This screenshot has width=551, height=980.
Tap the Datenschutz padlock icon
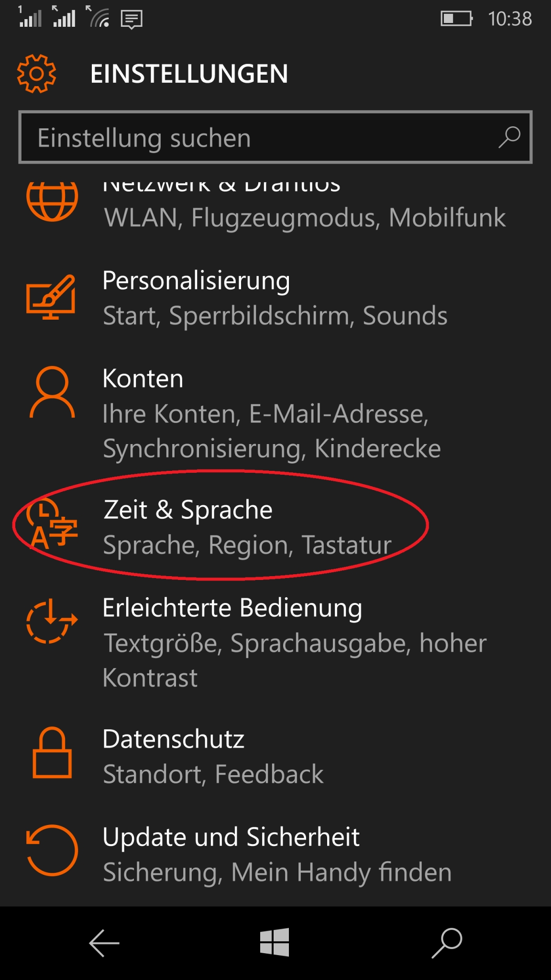tap(52, 753)
